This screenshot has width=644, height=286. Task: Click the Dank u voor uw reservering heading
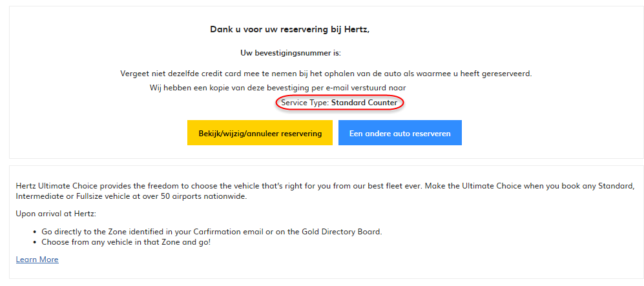pos(289,29)
